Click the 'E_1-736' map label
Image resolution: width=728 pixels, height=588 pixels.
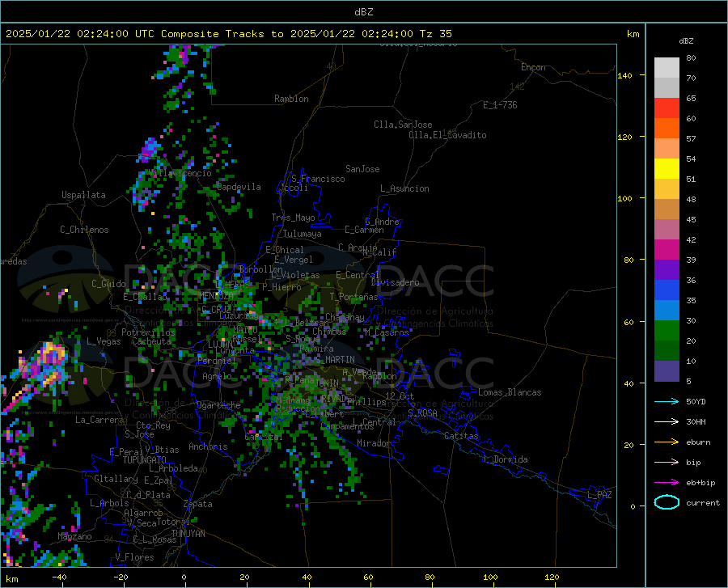click(500, 105)
